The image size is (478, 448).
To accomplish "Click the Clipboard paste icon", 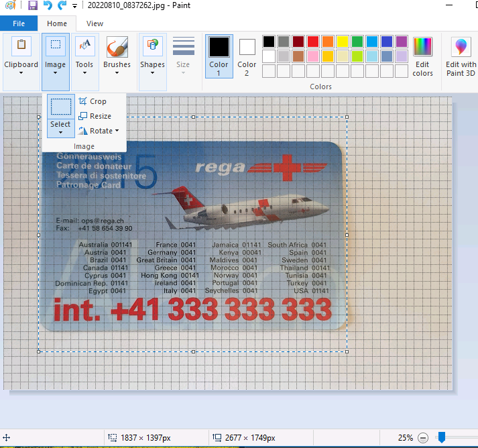I will coord(21,46).
